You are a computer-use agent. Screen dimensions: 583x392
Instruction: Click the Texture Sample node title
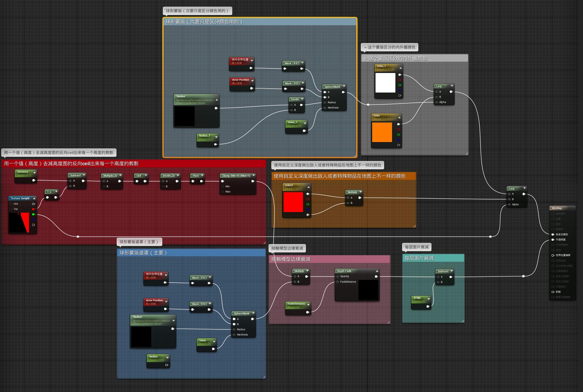point(20,198)
